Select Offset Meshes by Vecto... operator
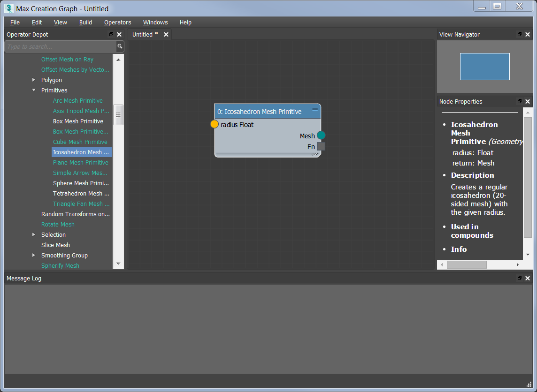The width and height of the screenshot is (537, 392). pos(76,69)
